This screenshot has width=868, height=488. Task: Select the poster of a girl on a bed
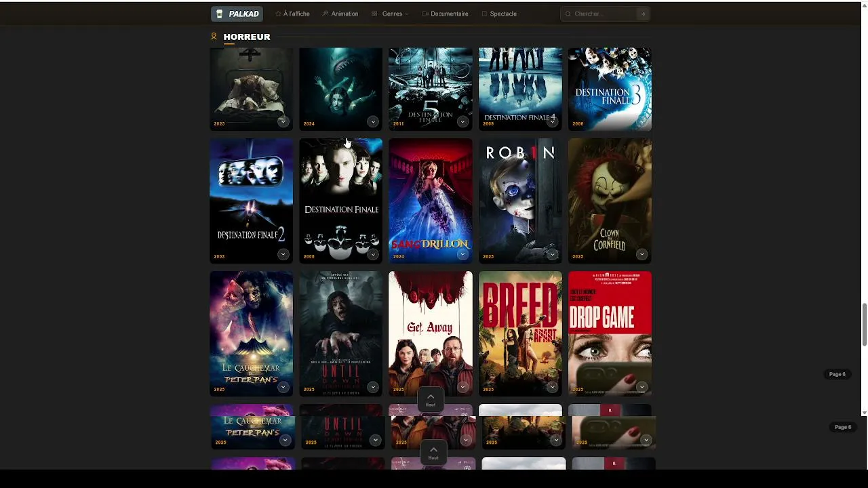point(252,89)
